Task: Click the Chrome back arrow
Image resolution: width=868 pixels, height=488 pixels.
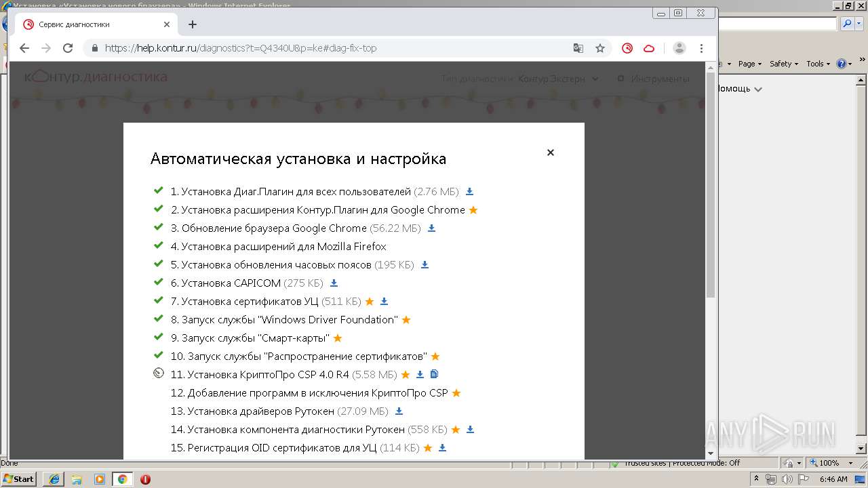Action: [x=24, y=48]
